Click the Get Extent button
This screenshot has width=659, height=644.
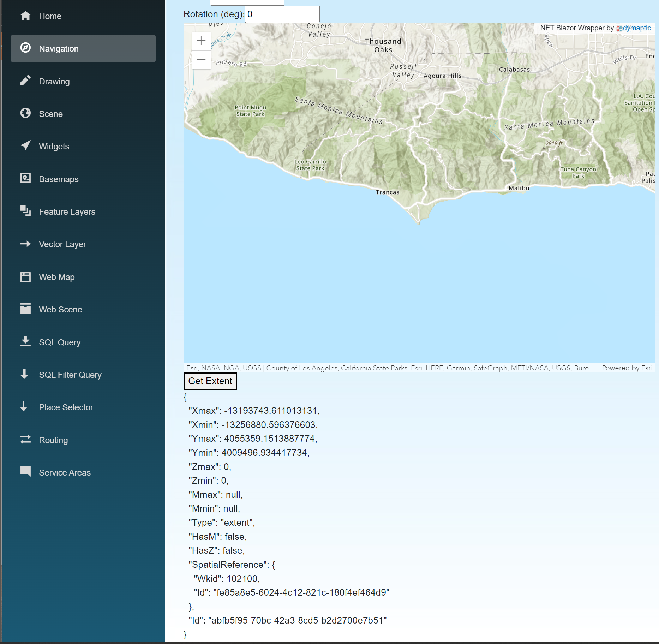point(210,381)
